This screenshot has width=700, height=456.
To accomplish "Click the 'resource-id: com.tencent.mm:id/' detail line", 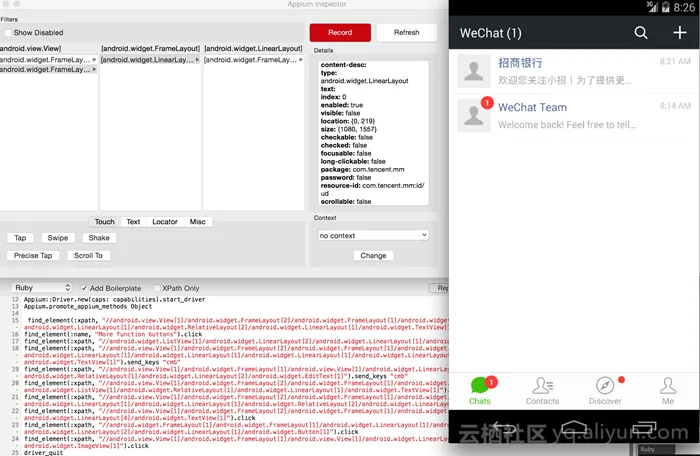I will (x=372, y=185).
